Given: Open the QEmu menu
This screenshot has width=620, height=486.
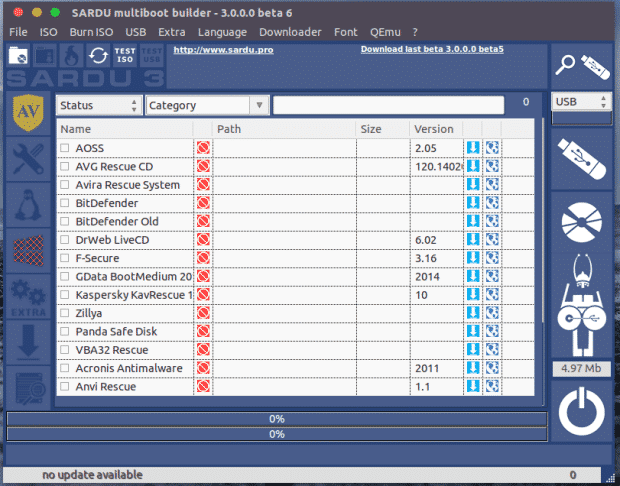Looking at the screenshot, I should [x=385, y=32].
